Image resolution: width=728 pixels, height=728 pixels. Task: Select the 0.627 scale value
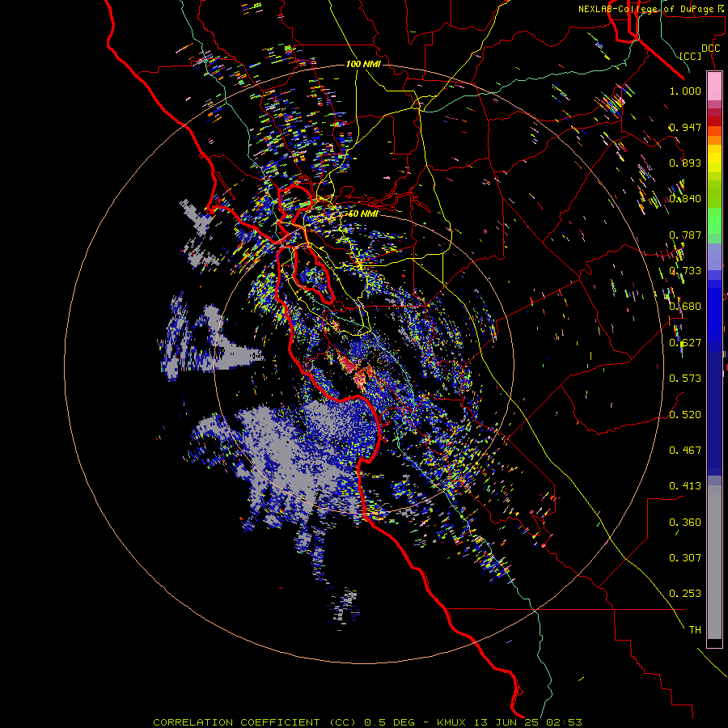pyautogui.click(x=685, y=343)
